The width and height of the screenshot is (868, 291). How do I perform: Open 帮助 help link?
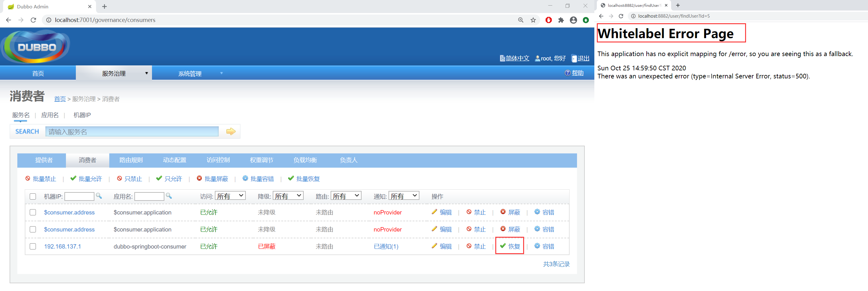pyautogui.click(x=574, y=73)
